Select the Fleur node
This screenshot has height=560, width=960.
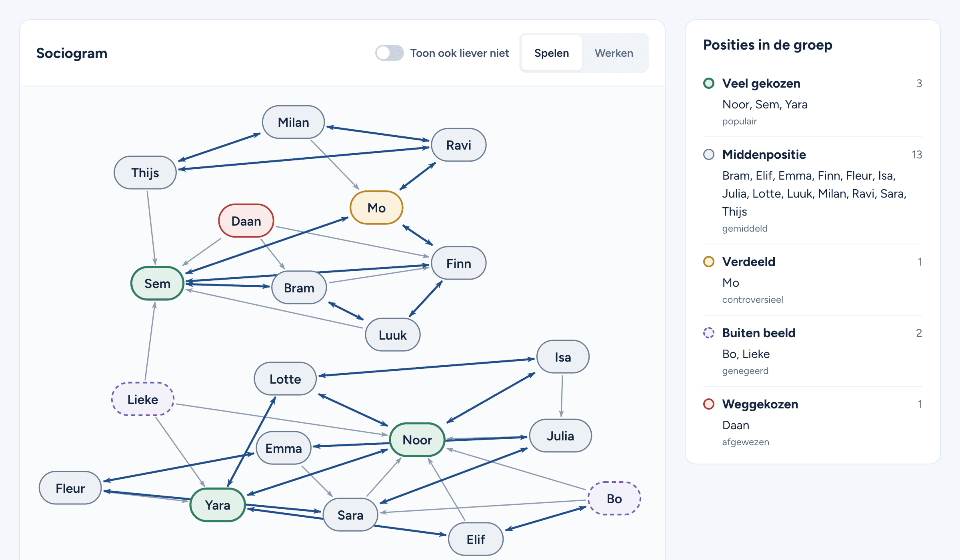(70, 488)
